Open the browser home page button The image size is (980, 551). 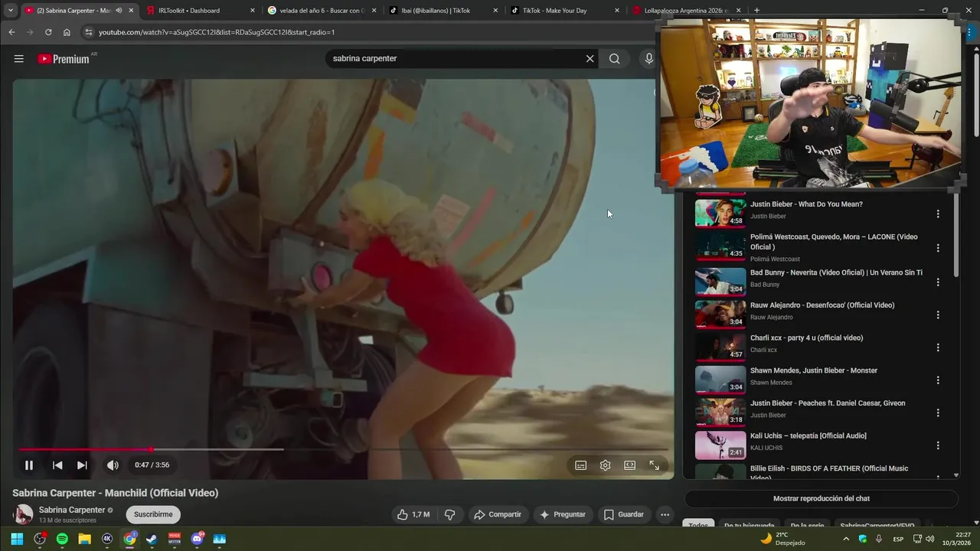[x=67, y=32]
